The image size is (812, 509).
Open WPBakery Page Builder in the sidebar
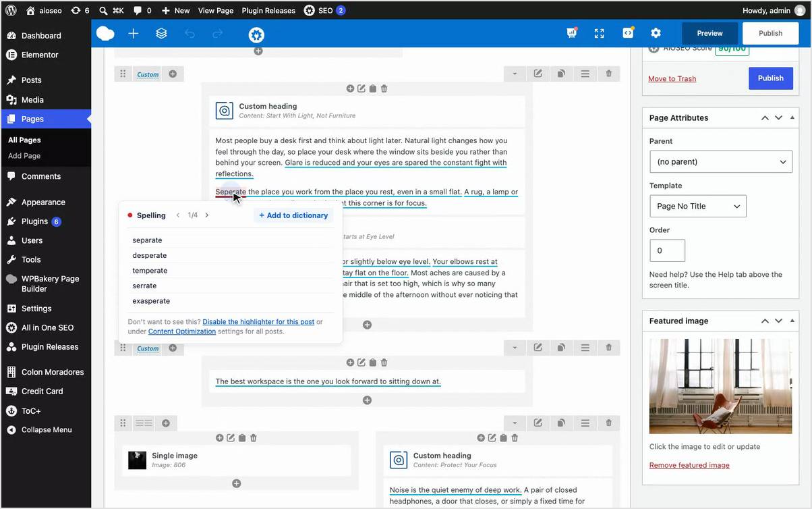46,284
